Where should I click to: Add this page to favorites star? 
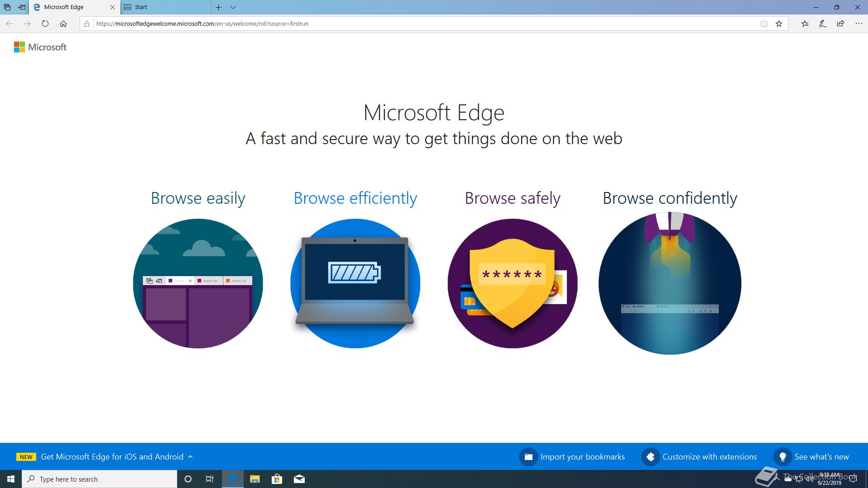(779, 23)
